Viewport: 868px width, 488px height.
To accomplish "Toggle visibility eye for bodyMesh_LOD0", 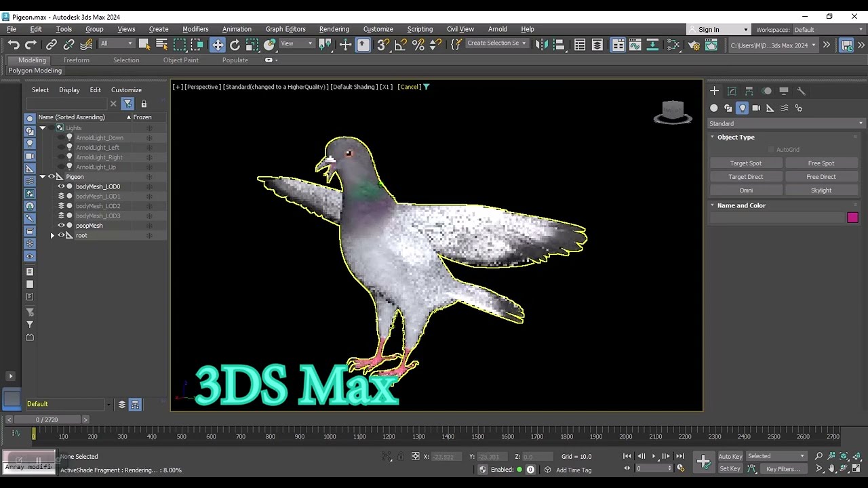I will [x=61, y=186].
